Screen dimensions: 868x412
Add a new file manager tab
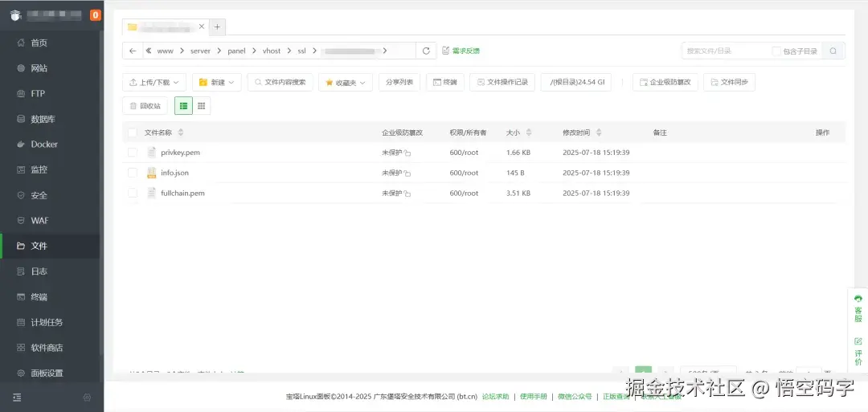tap(218, 27)
